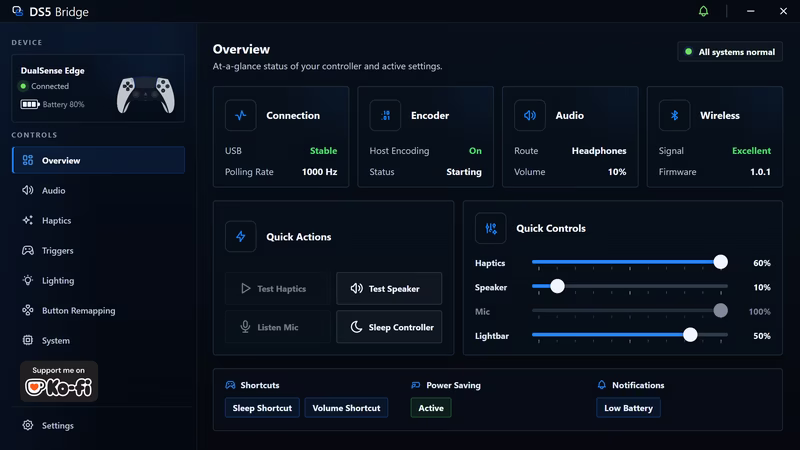
Task: Click the notification bell icon in title bar
Action: point(703,11)
